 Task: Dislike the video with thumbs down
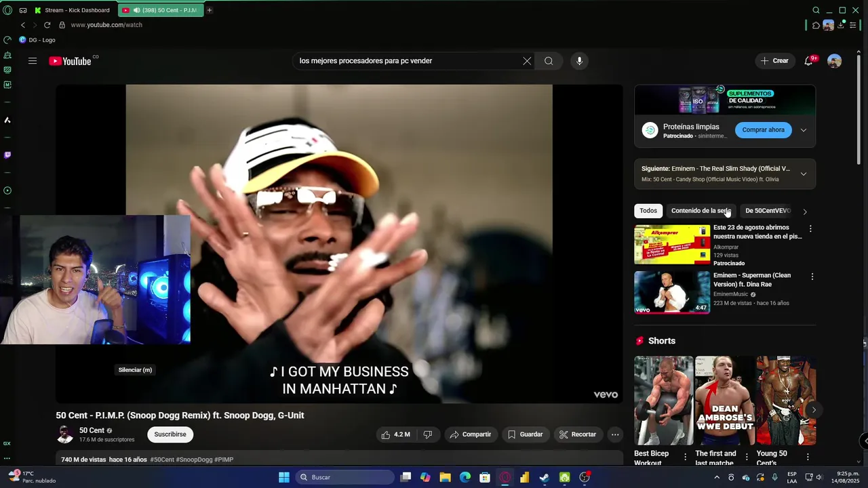[428, 434]
